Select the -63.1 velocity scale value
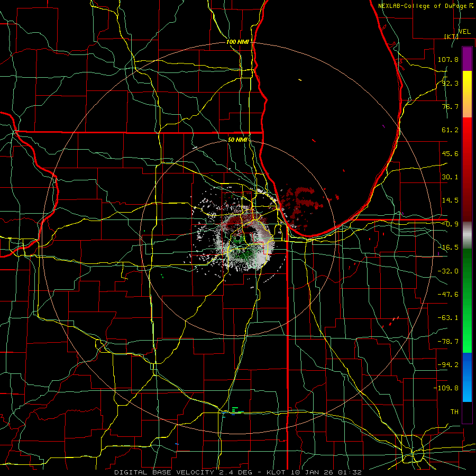Viewport: 476px width, 476px height. [x=448, y=318]
